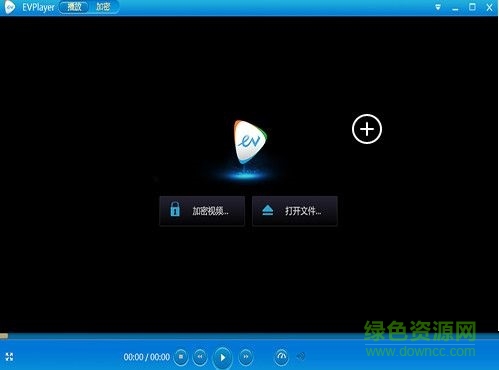
Task: Maximize the EVPlayer window
Action: [472, 7]
